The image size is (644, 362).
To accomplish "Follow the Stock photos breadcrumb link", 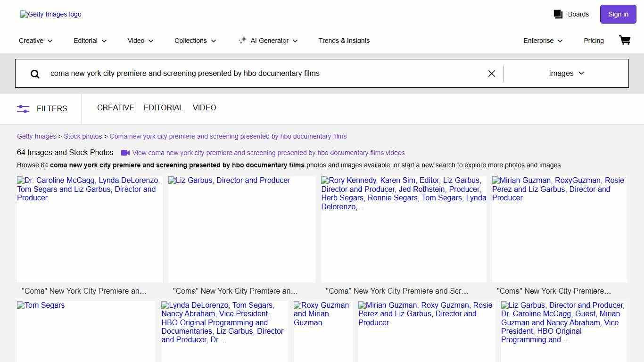I will 83,136.
